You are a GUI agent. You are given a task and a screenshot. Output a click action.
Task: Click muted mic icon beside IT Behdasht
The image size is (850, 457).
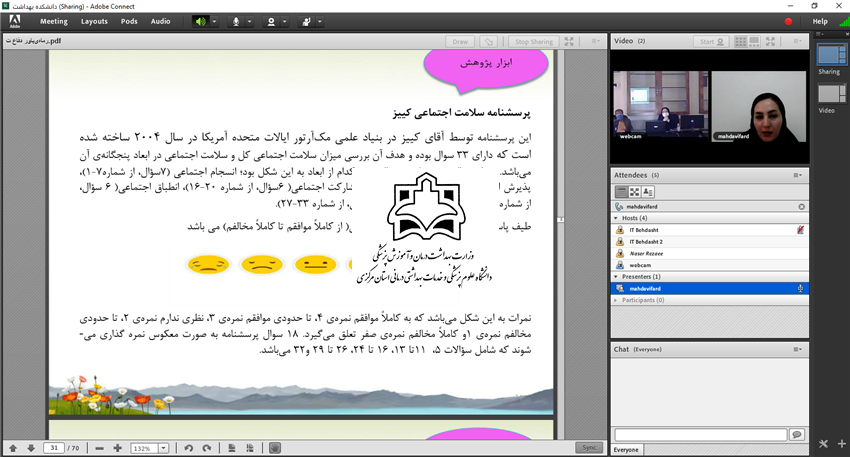[x=800, y=230]
